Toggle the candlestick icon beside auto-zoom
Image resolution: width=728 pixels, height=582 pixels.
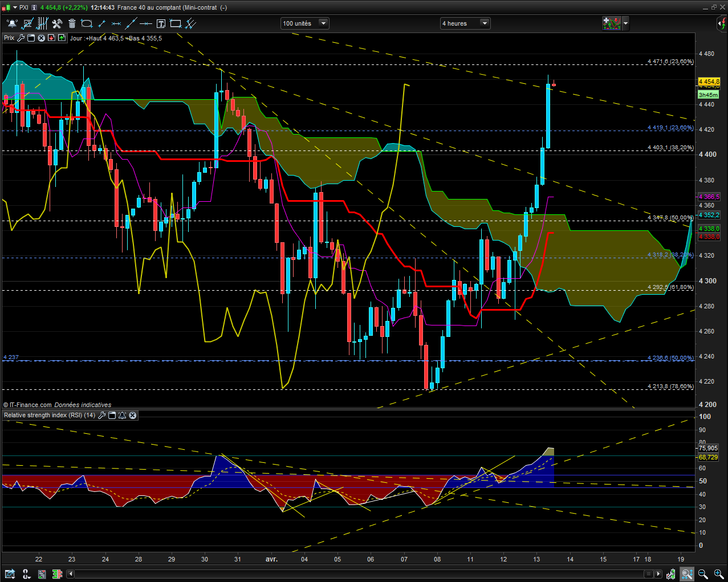(671, 574)
